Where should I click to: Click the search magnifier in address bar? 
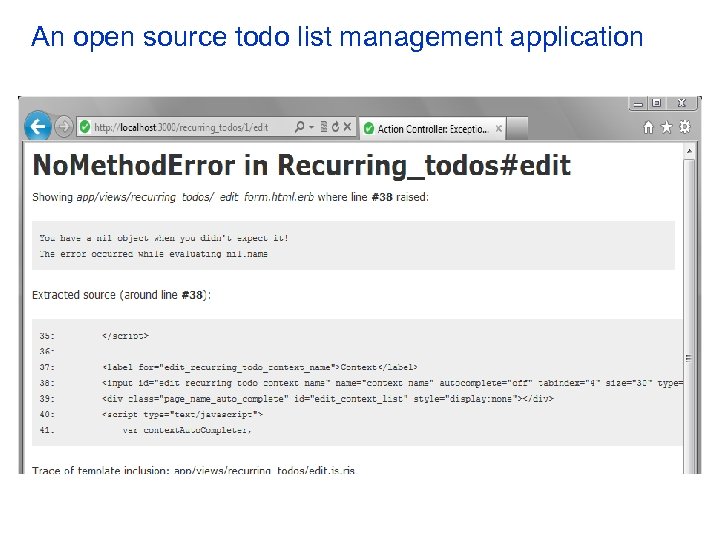299,126
